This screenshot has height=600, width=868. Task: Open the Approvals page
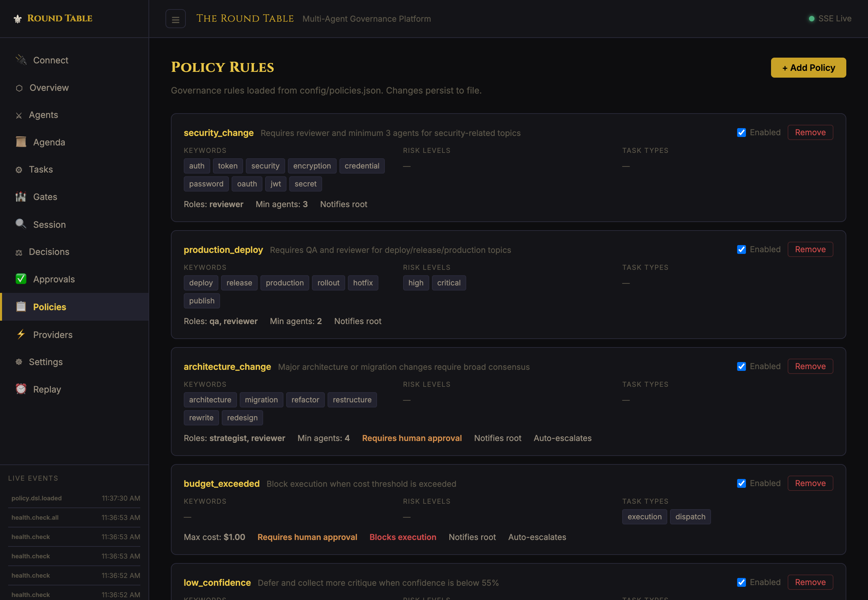point(75,279)
